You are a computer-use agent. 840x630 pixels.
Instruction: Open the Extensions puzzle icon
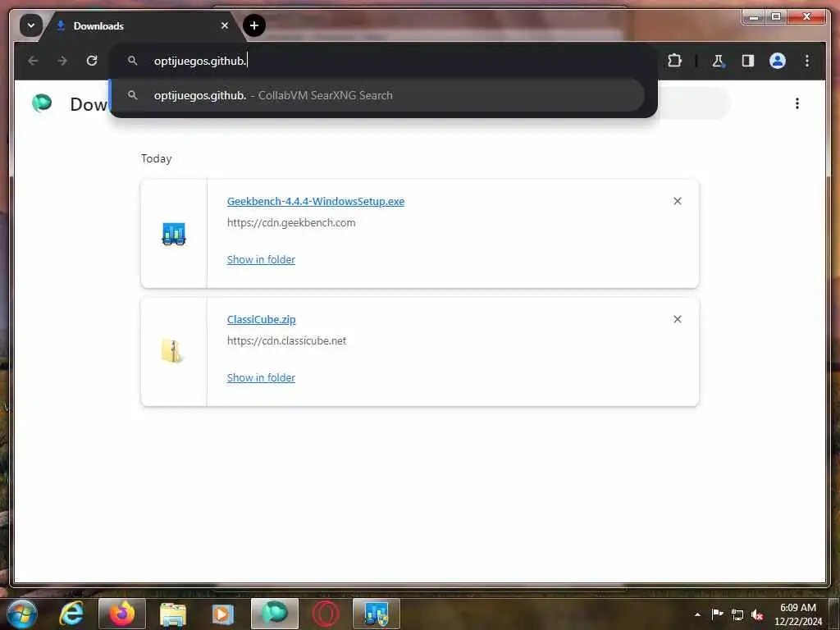coord(674,61)
